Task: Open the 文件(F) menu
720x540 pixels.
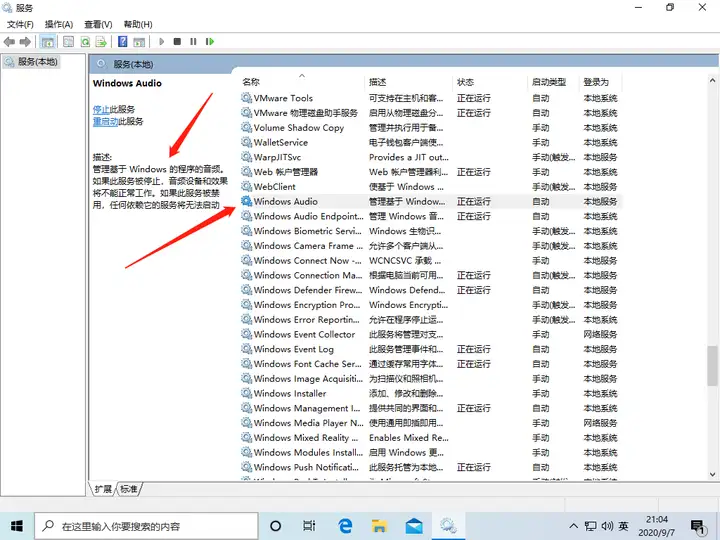Action: tap(20, 24)
